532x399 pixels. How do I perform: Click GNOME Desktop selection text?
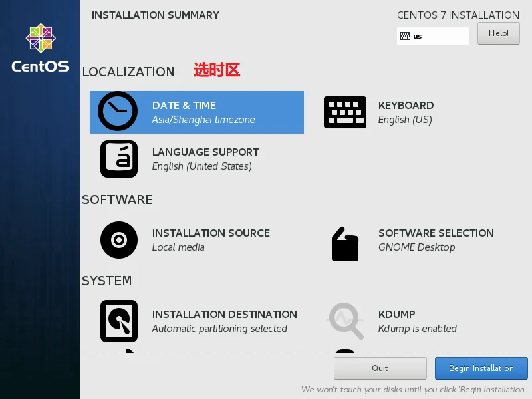point(417,247)
